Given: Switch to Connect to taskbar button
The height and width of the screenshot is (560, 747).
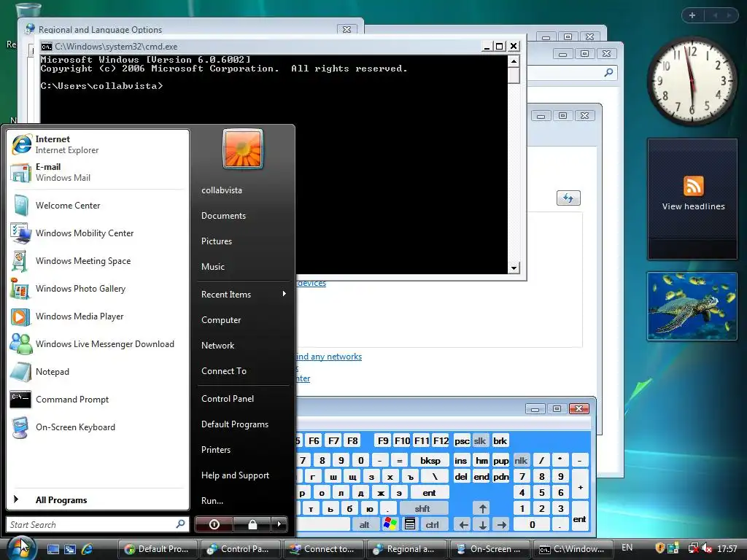Looking at the screenshot, I should pyautogui.click(x=323, y=549).
